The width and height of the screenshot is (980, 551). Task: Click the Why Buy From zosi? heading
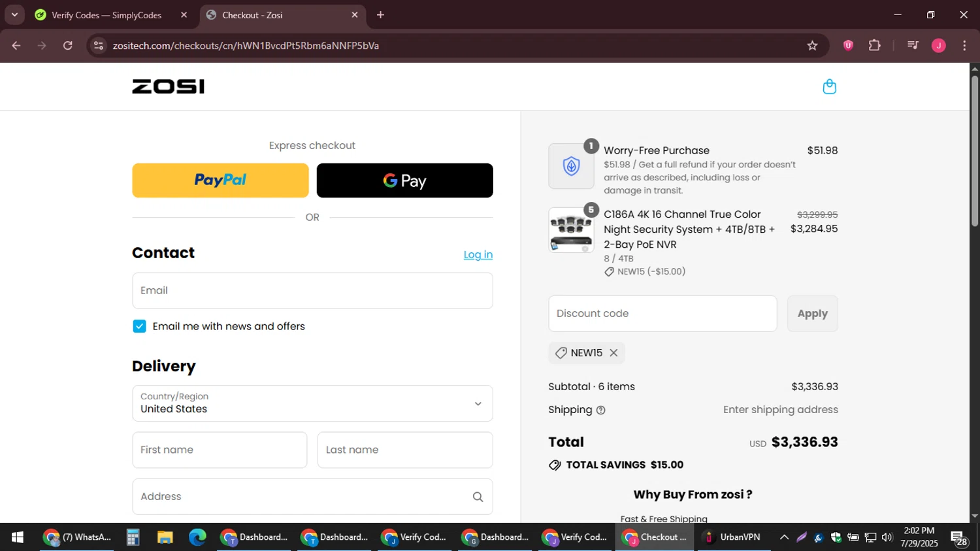[x=693, y=495]
